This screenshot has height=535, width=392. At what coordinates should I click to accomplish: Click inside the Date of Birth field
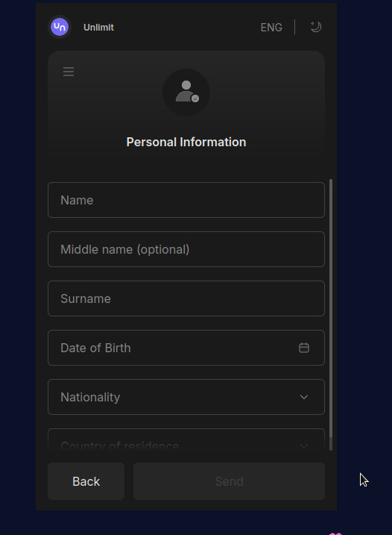(186, 348)
